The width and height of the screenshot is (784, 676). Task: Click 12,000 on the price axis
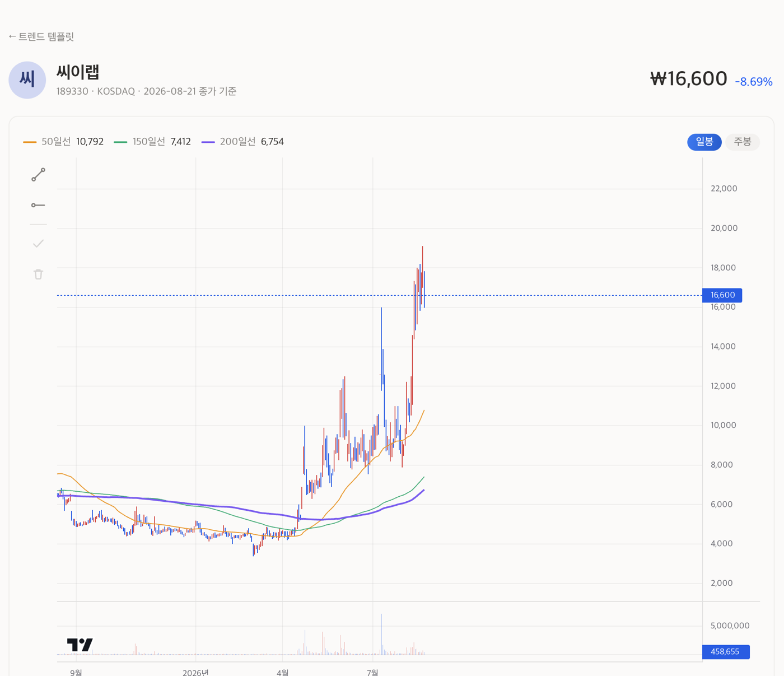(723, 386)
